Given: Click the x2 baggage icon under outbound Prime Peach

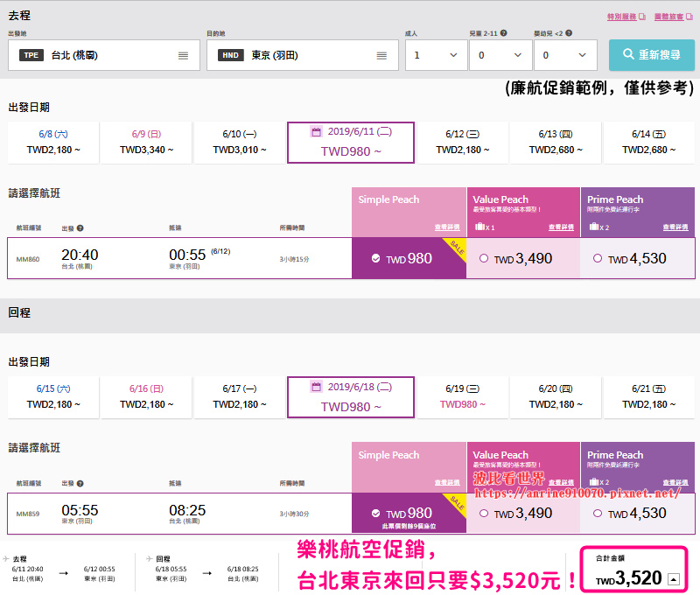Looking at the screenshot, I should (x=594, y=227).
